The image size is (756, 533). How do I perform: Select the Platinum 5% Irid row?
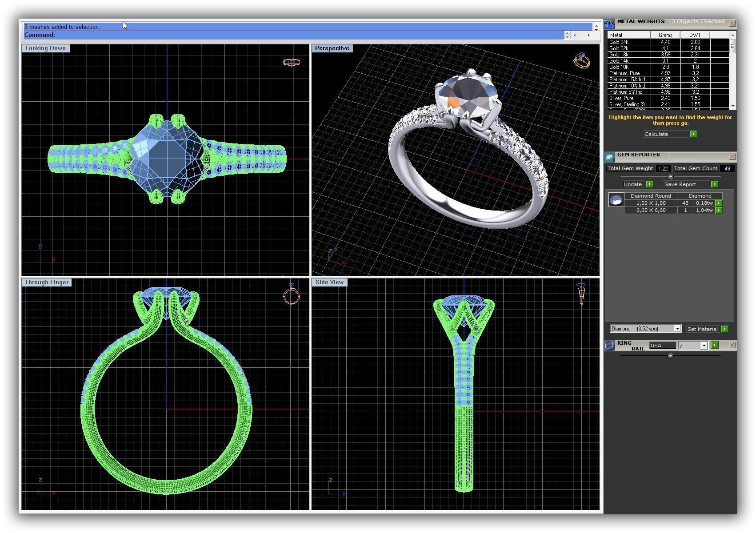pos(668,92)
